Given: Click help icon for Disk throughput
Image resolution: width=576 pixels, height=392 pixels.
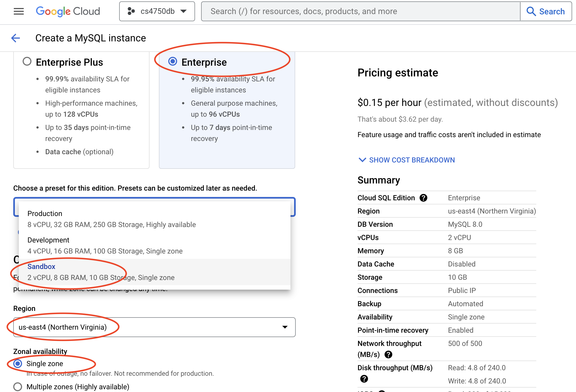Looking at the screenshot, I should pos(364,379).
